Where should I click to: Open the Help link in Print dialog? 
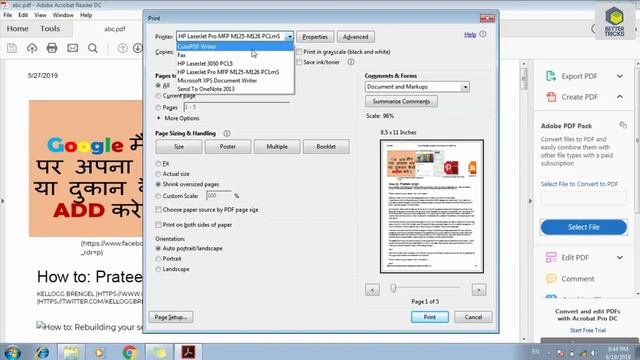[x=470, y=35]
